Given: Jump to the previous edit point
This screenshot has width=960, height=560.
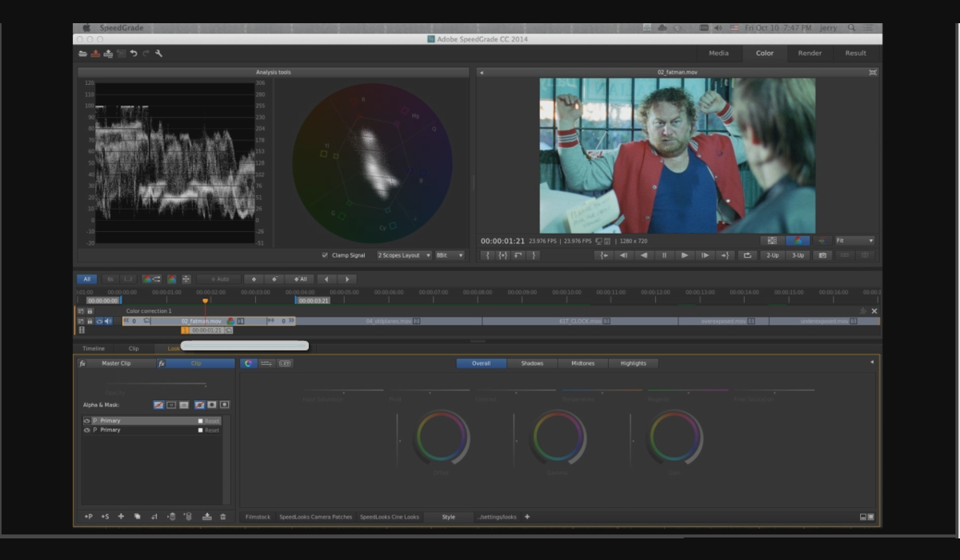Looking at the screenshot, I should click(x=604, y=255).
